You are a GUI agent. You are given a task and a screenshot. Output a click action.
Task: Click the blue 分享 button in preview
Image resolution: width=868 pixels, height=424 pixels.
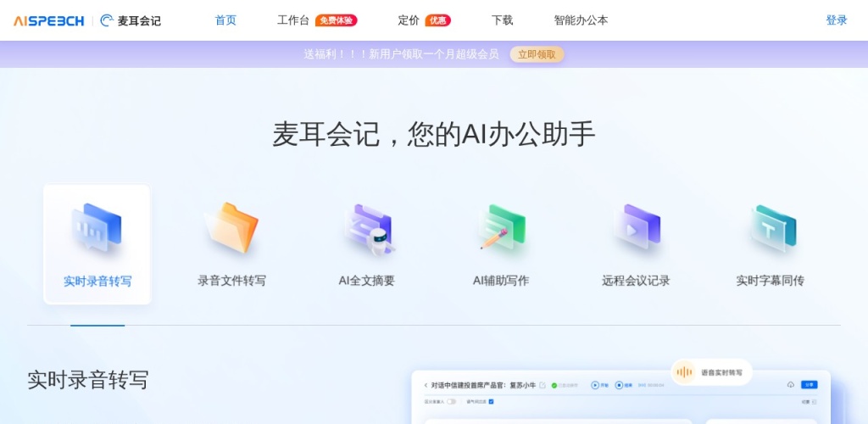coord(810,384)
